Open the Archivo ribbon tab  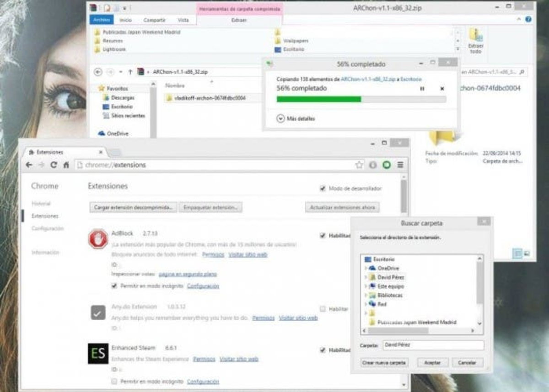click(x=101, y=20)
